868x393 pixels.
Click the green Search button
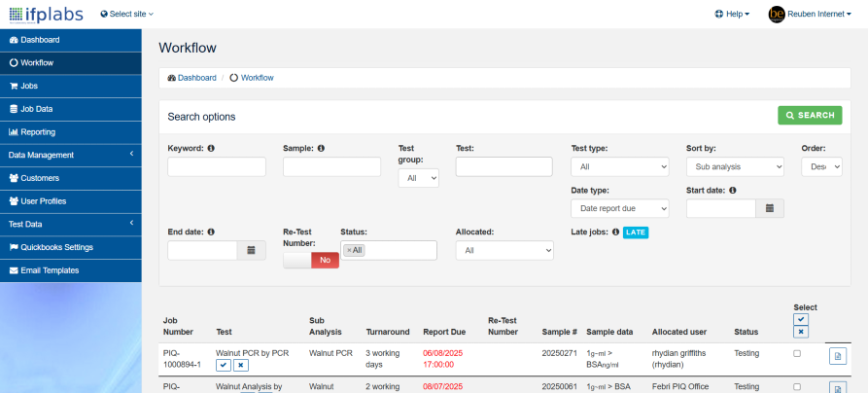coord(810,115)
